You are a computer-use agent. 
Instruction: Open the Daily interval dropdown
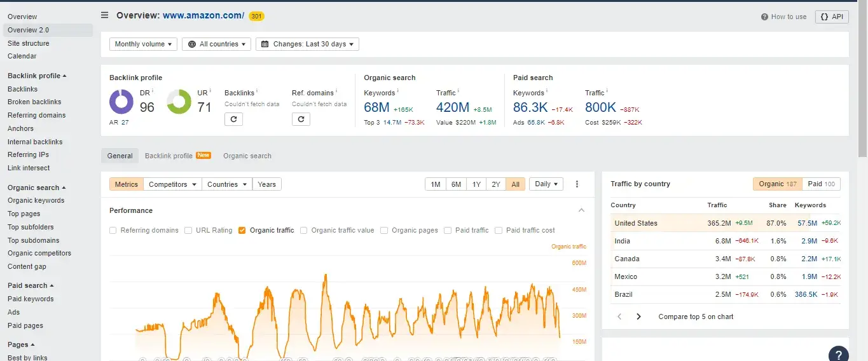546,184
